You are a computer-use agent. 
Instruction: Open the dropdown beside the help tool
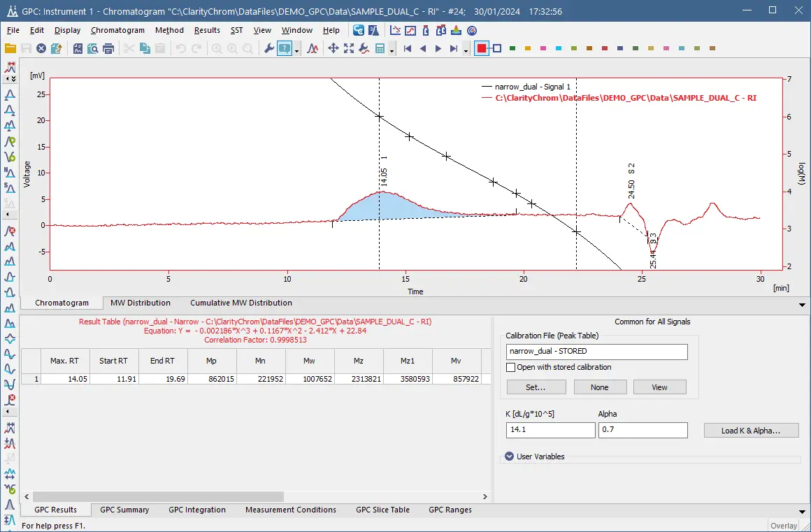[x=296, y=49]
